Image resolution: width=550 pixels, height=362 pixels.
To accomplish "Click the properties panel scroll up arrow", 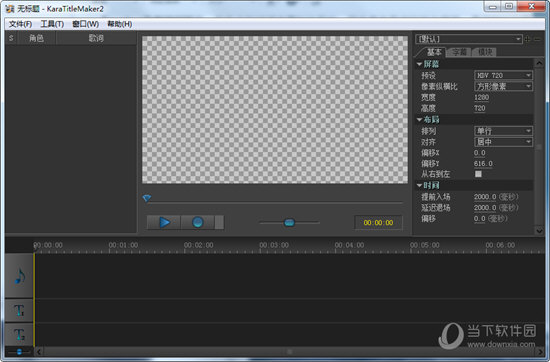I will point(539,63).
